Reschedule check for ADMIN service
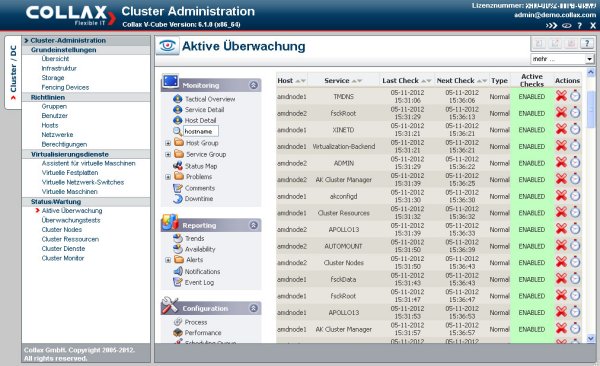The height and width of the screenshot is (366, 600). [575, 162]
